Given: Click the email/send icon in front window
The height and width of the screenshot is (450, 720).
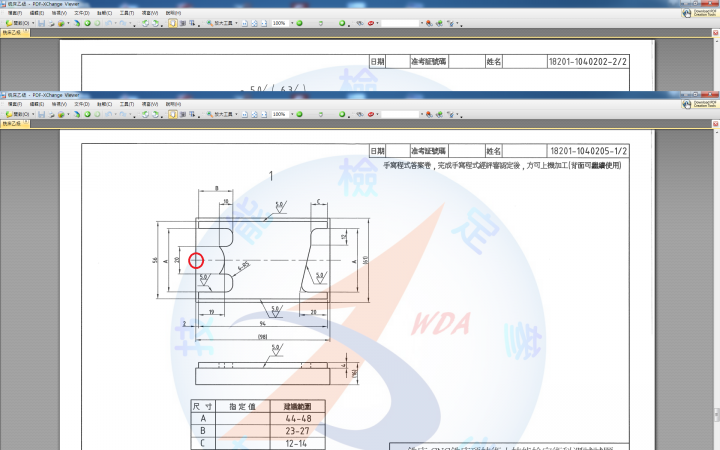Looking at the screenshot, I should (61, 114).
